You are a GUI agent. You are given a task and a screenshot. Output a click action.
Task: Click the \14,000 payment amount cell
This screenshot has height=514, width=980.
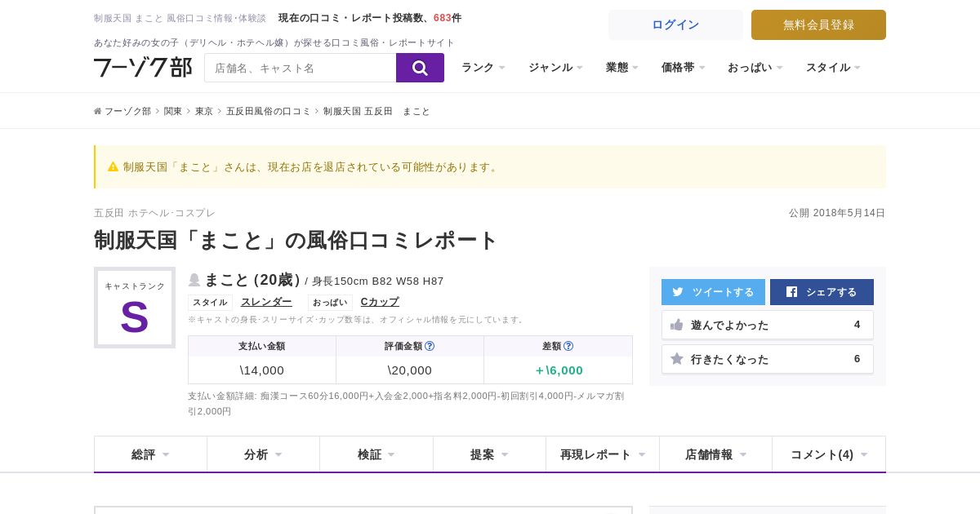262,370
